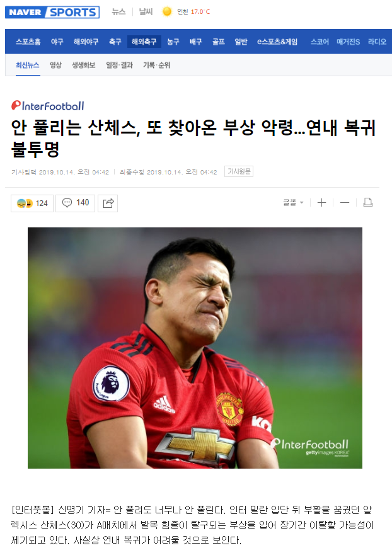Screen dimensions: 392x548
Task: Select the 해외축구 menu item
Action: 144,42
